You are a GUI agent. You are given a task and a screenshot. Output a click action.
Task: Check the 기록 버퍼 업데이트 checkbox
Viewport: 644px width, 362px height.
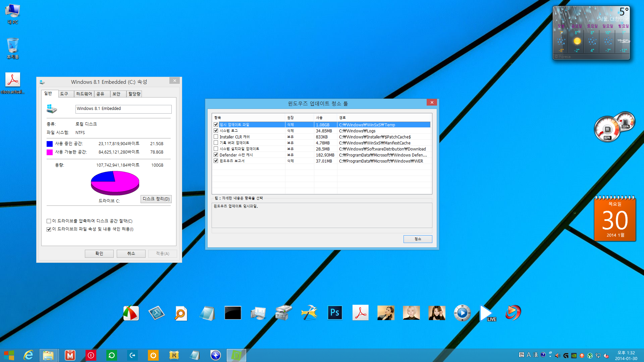click(216, 143)
